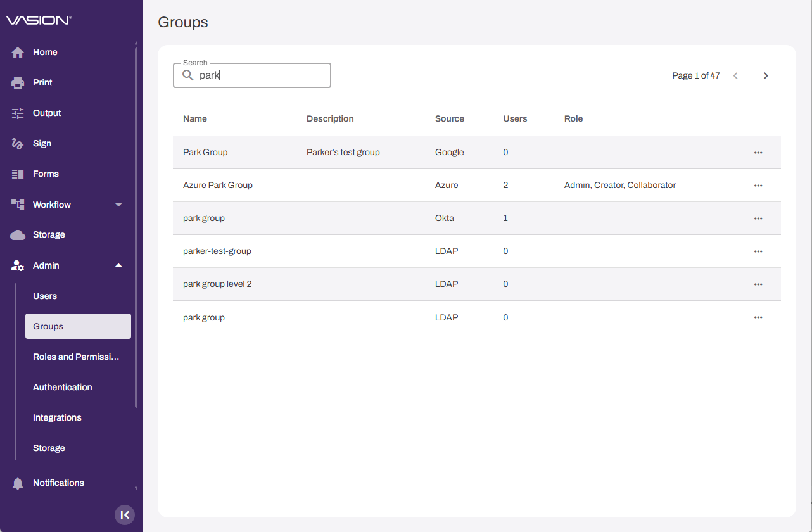The width and height of the screenshot is (812, 532).
Task: Open Storage under the Admin submenu
Action: [49, 448]
